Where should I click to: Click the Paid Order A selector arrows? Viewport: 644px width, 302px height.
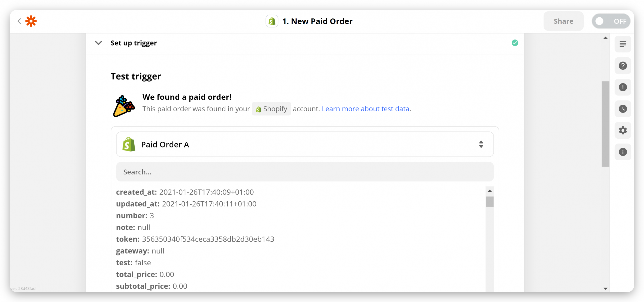[481, 144]
